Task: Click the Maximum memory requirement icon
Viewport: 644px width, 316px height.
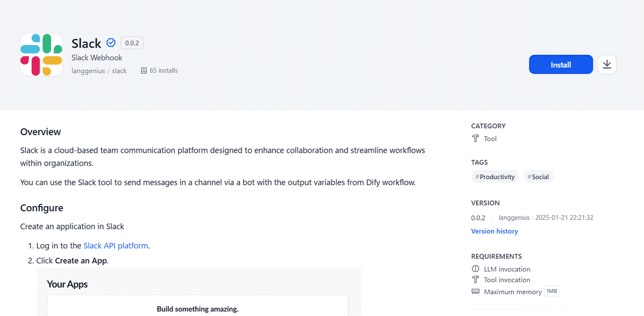Action: pos(475,291)
